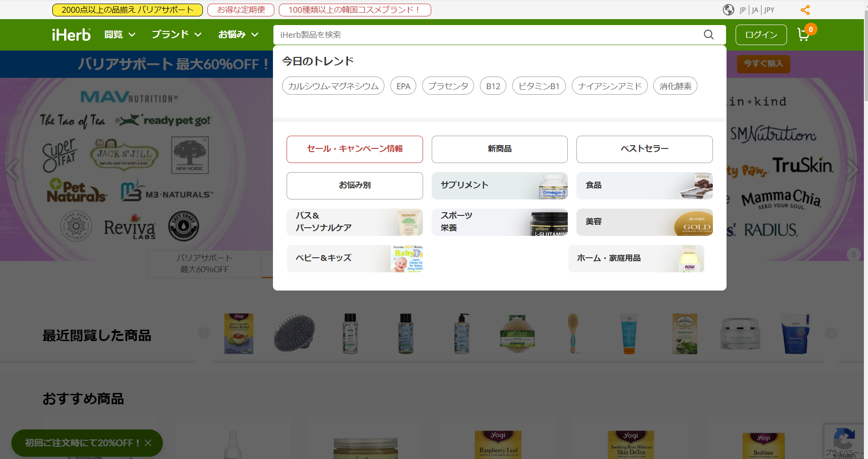The width and height of the screenshot is (868, 459).
Task: Open 美容 beauty category
Action: coord(645,222)
